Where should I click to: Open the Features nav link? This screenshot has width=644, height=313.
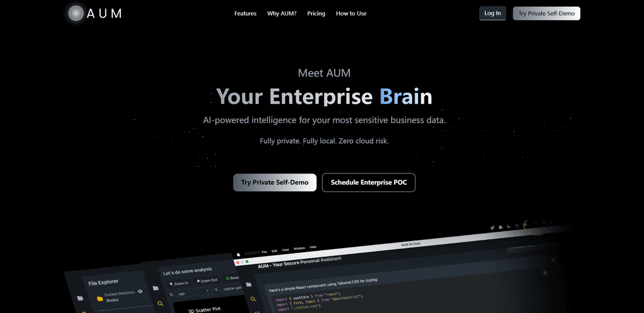pyautogui.click(x=245, y=13)
